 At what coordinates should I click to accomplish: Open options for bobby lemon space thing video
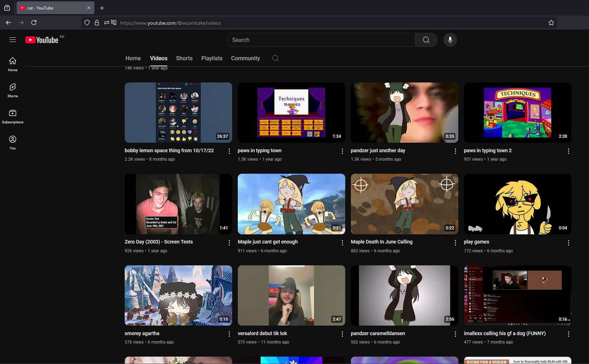click(229, 151)
